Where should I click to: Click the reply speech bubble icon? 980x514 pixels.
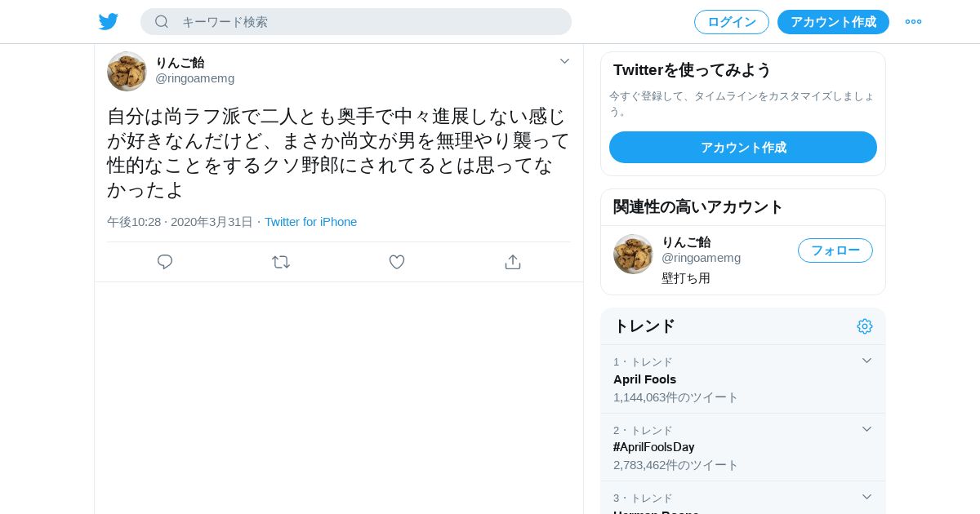pyautogui.click(x=165, y=262)
